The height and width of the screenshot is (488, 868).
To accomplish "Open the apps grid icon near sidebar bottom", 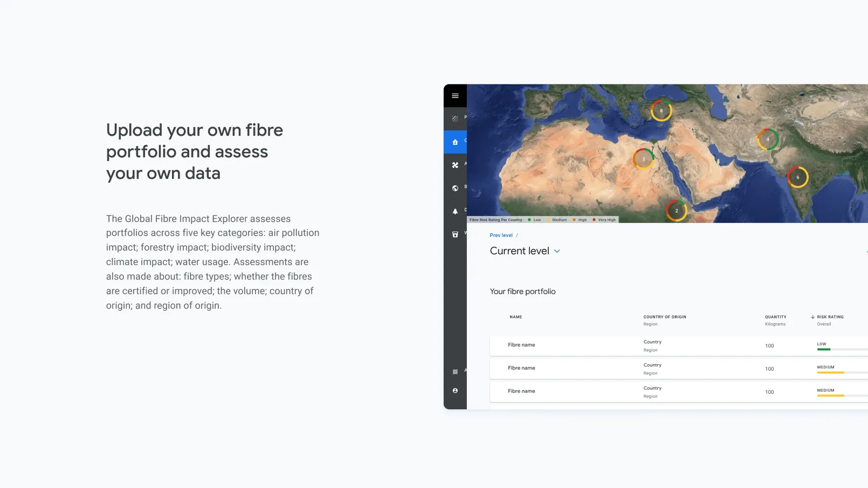I will click(455, 371).
